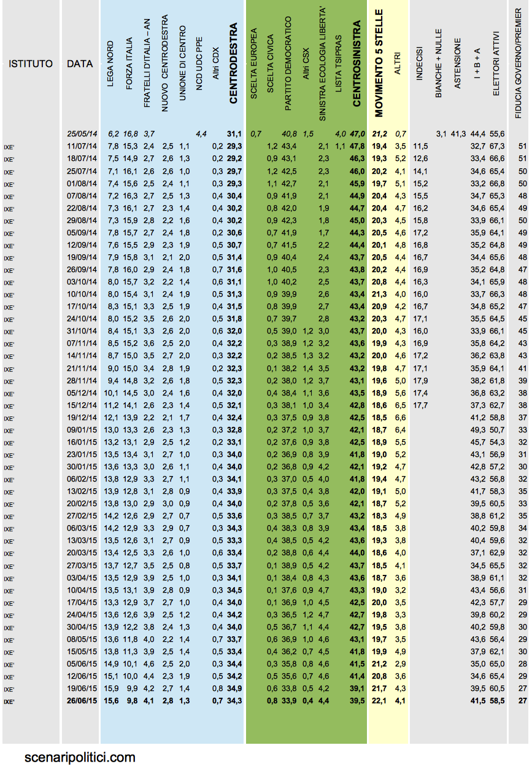Click the NCD UDC PPE header

(x=199, y=64)
